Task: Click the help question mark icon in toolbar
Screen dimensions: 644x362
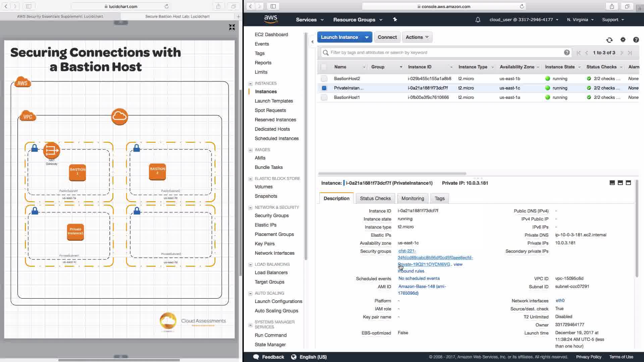Action: pos(636,40)
